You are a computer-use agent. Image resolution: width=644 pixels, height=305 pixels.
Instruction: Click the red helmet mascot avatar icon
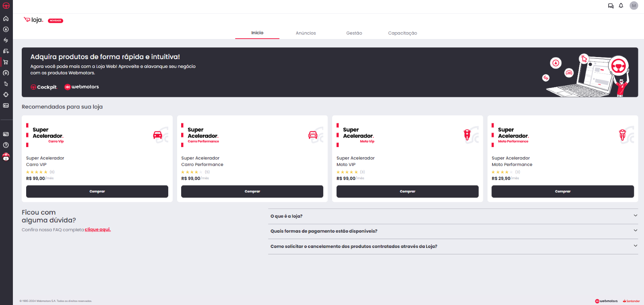click(6, 157)
